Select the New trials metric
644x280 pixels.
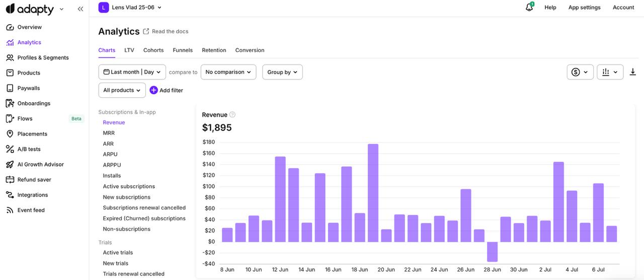click(x=115, y=263)
